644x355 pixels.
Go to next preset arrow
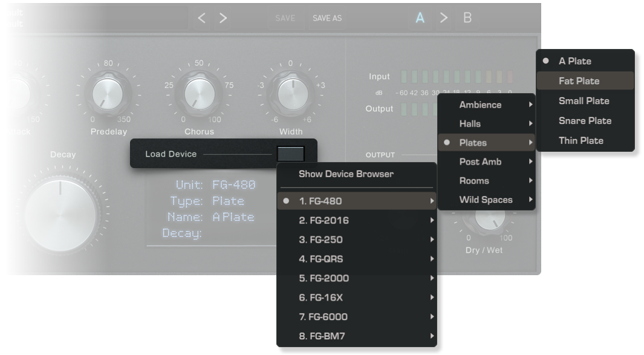pyautogui.click(x=223, y=18)
